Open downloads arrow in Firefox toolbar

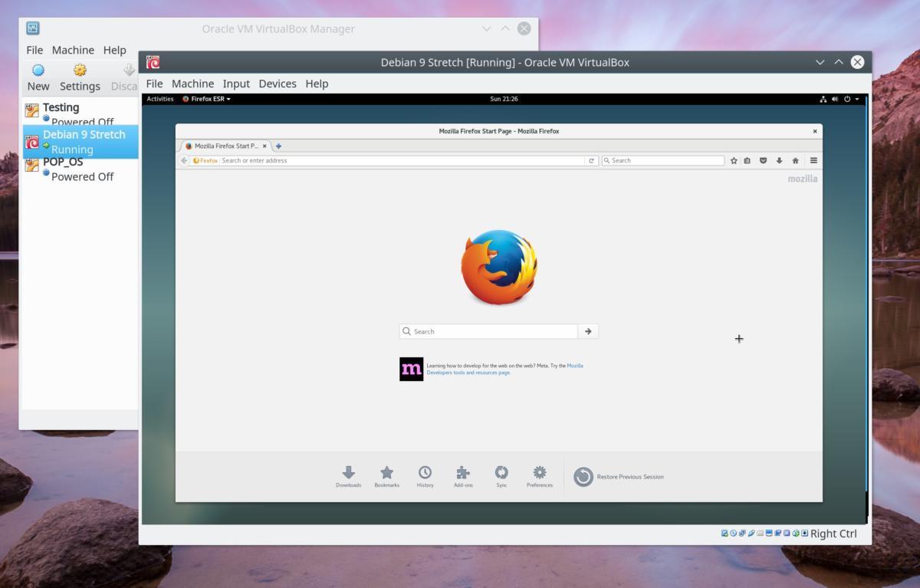(x=779, y=160)
